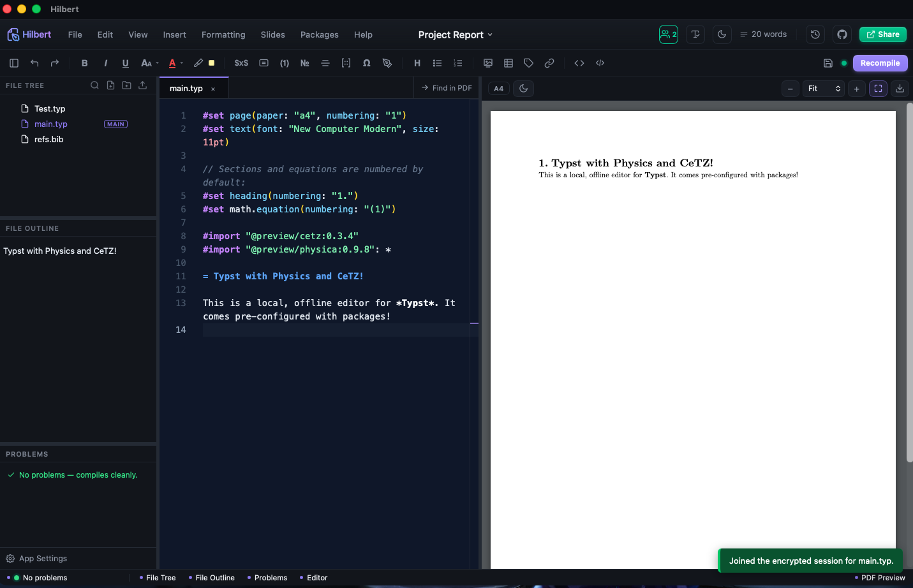Open the collaborators button showing 2
This screenshot has width=913, height=588.
pos(669,34)
